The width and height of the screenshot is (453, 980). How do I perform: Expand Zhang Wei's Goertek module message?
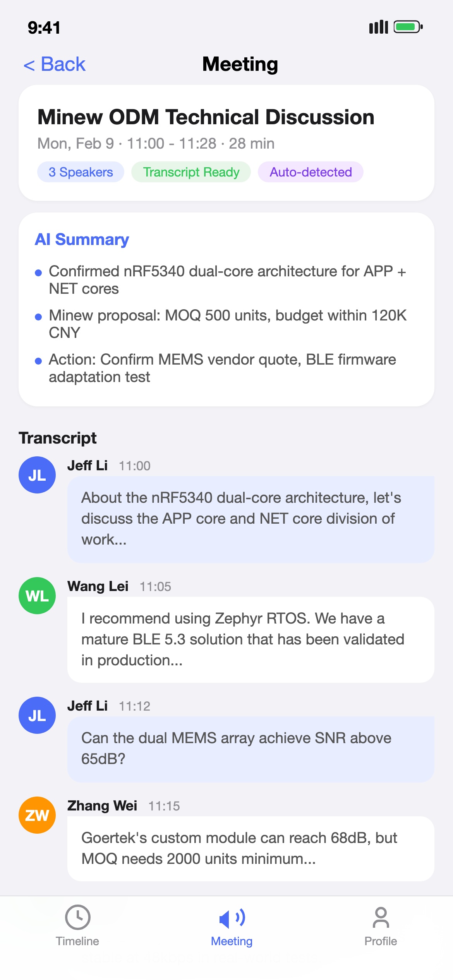pos(251,848)
